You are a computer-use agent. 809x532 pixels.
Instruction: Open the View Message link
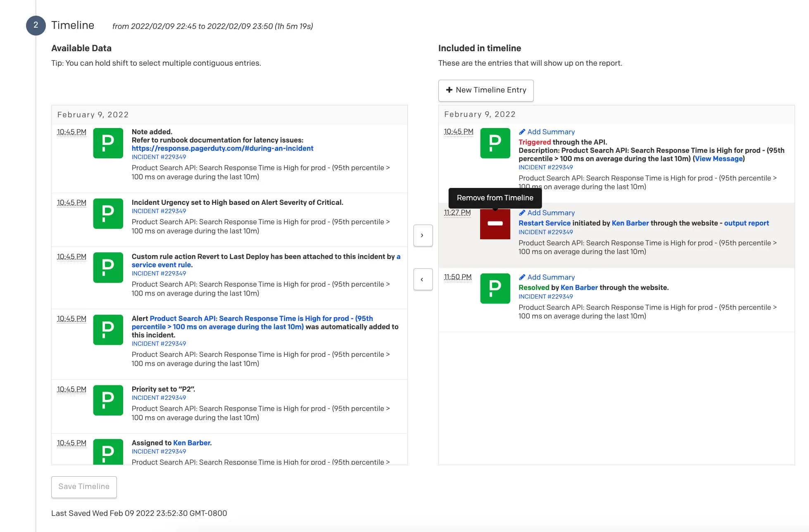719,159
